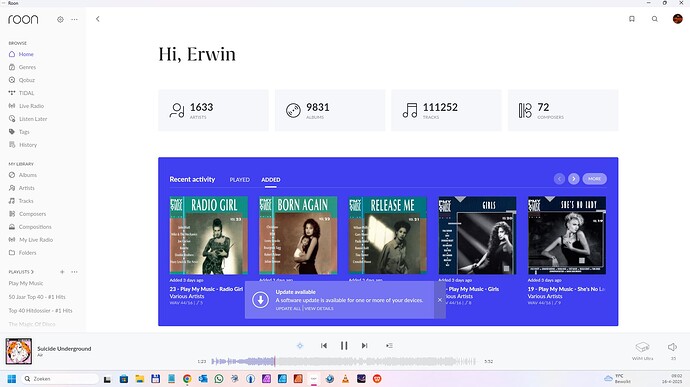Click the Composers icon under My Library

[12, 214]
